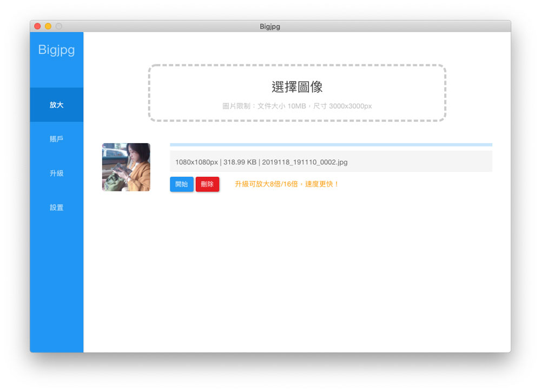Switch to the 放大 tab
541x392 pixels.
coord(56,105)
